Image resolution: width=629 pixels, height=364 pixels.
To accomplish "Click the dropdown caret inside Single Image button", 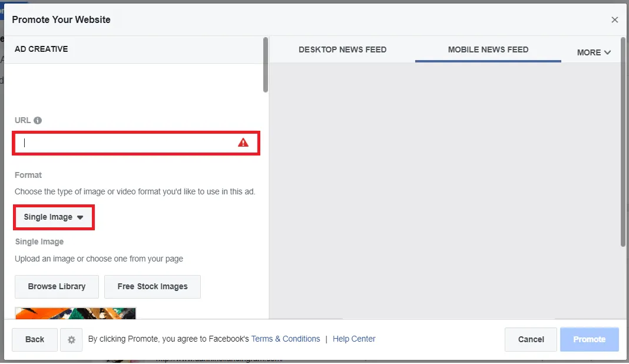I will pyautogui.click(x=81, y=217).
